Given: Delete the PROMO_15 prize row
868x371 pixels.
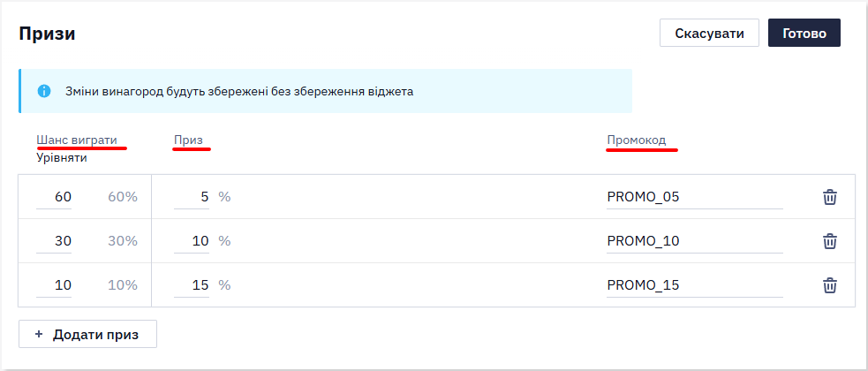Looking at the screenshot, I should point(829,285).
